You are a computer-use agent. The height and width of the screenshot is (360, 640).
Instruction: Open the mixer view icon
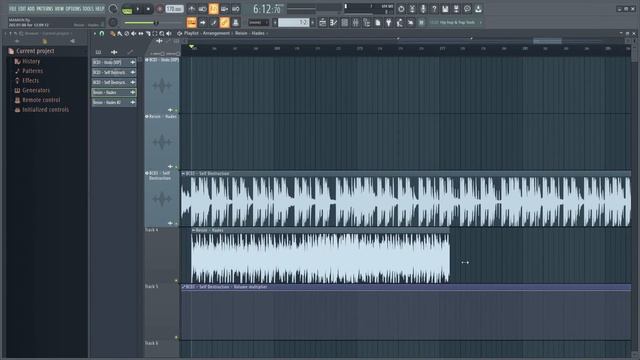pos(356,22)
